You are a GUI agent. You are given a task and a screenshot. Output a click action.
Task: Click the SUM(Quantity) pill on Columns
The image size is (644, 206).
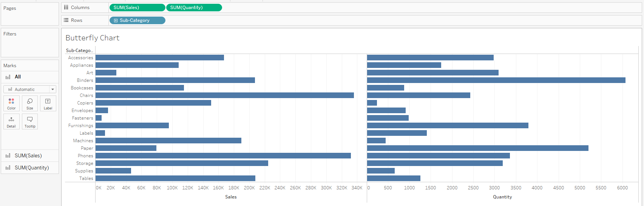click(194, 8)
